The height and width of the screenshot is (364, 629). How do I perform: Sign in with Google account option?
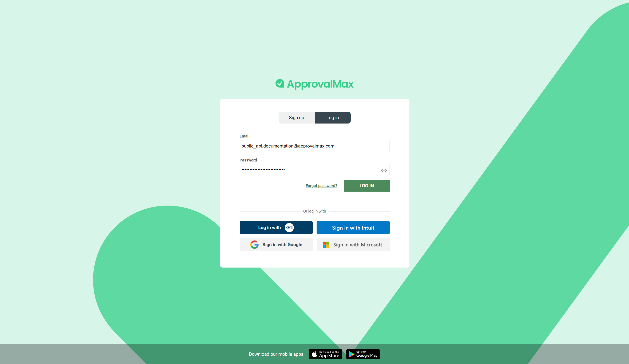tap(276, 244)
